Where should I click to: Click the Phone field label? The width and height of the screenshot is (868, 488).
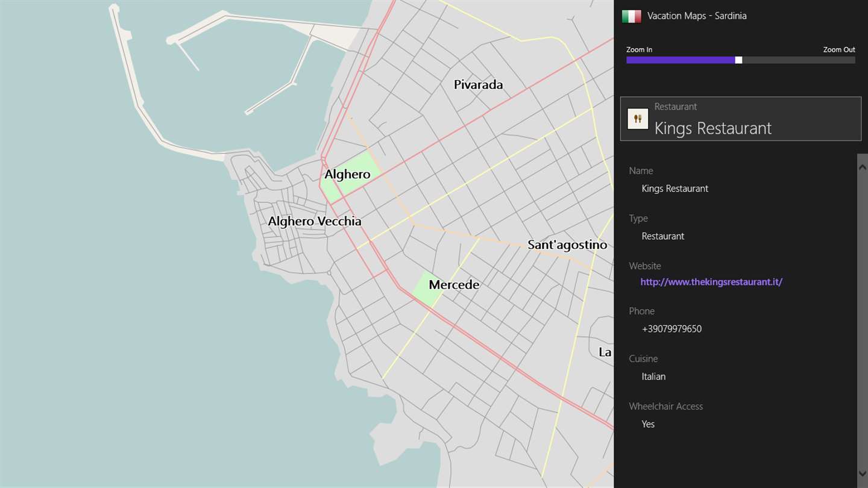click(641, 311)
